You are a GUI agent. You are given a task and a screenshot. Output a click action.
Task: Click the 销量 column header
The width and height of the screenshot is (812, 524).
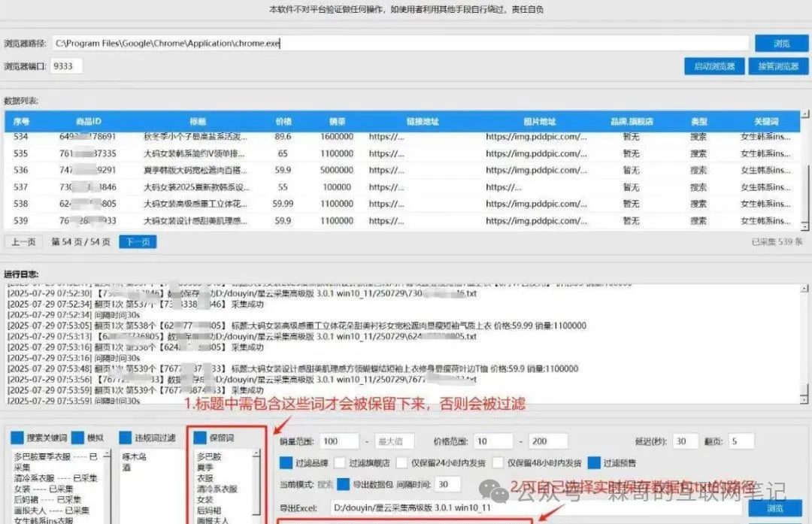[x=337, y=121]
